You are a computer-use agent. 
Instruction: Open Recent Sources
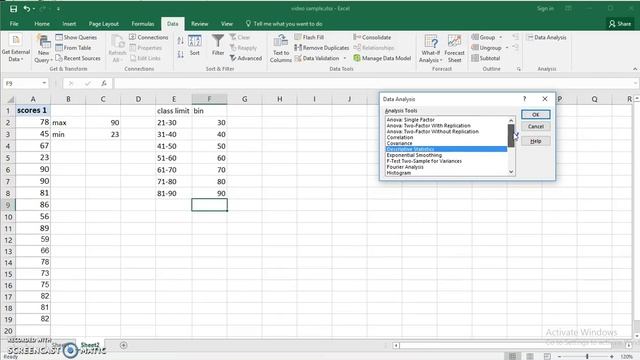(78, 58)
